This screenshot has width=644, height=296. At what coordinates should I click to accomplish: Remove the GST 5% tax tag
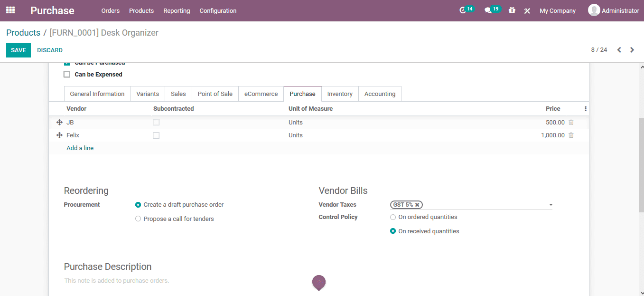417,204
